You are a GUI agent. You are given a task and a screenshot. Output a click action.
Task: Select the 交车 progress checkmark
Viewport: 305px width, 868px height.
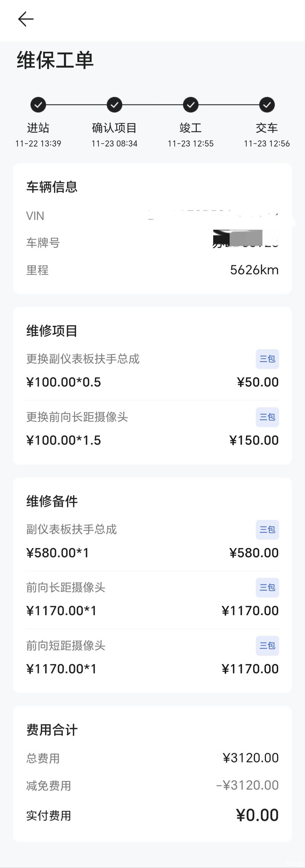267,105
